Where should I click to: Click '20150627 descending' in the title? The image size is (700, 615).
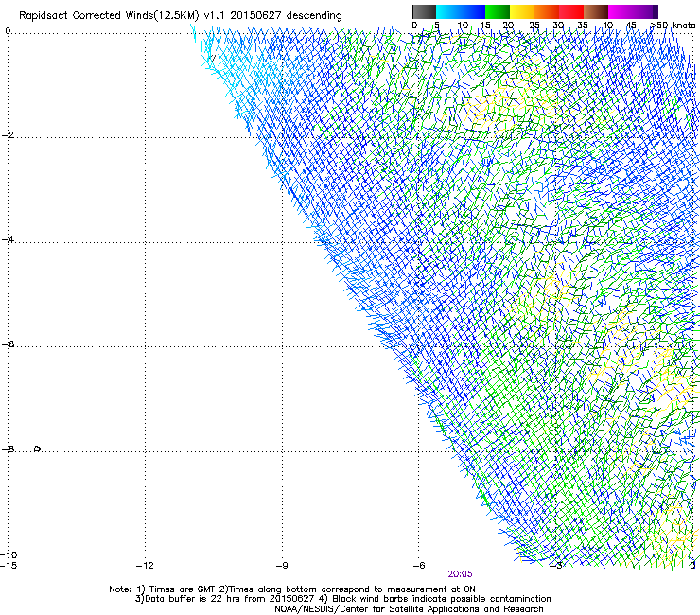(286, 16)
